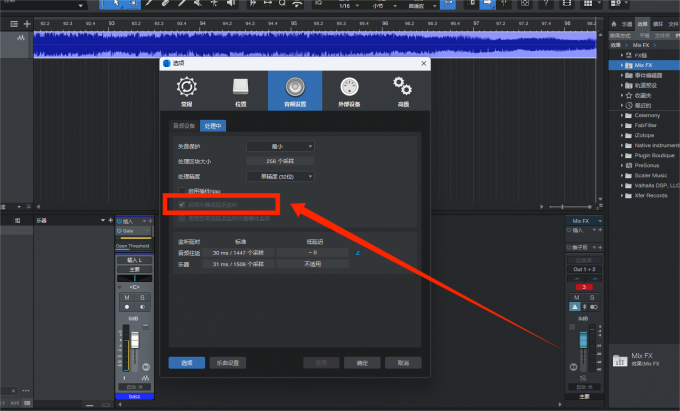Add insert effect on bass channel plus

click(x=150, y=221)
